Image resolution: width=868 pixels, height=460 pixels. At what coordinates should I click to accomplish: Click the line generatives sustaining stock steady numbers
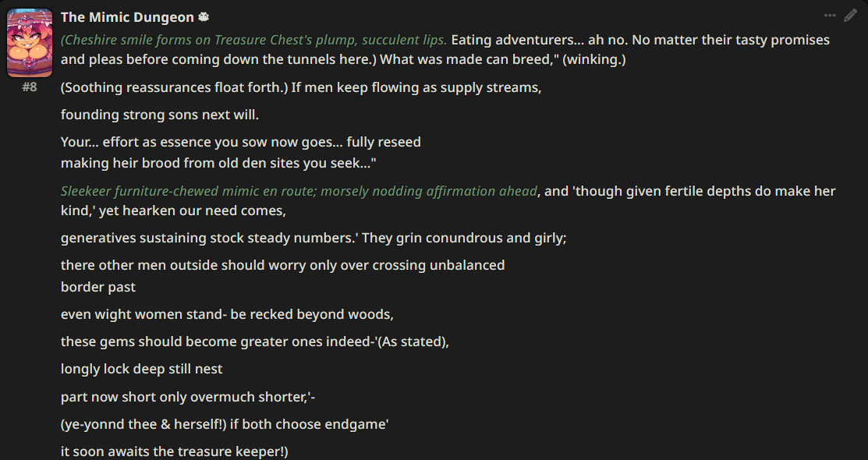coord(314,238)
